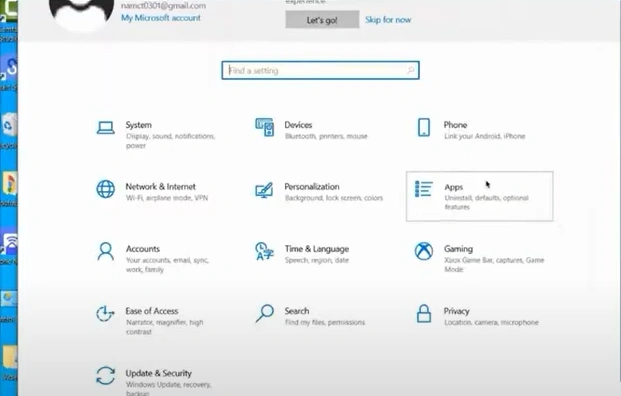The width and height of the screenshot is (621, 396).
Task: Select the Personalization title
Action: pos(312,187)
